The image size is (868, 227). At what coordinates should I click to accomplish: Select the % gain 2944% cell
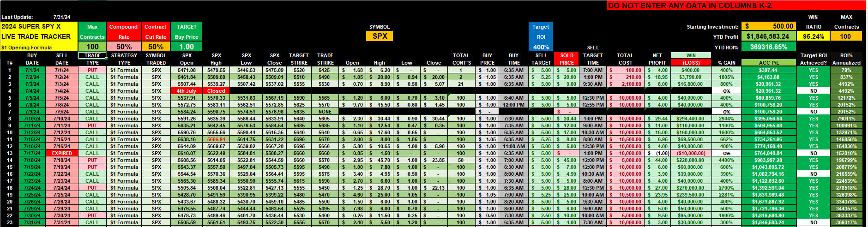726,119
